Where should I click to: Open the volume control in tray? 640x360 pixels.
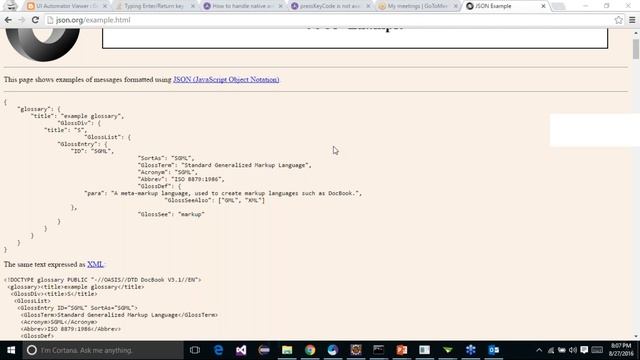pos(573,350)
